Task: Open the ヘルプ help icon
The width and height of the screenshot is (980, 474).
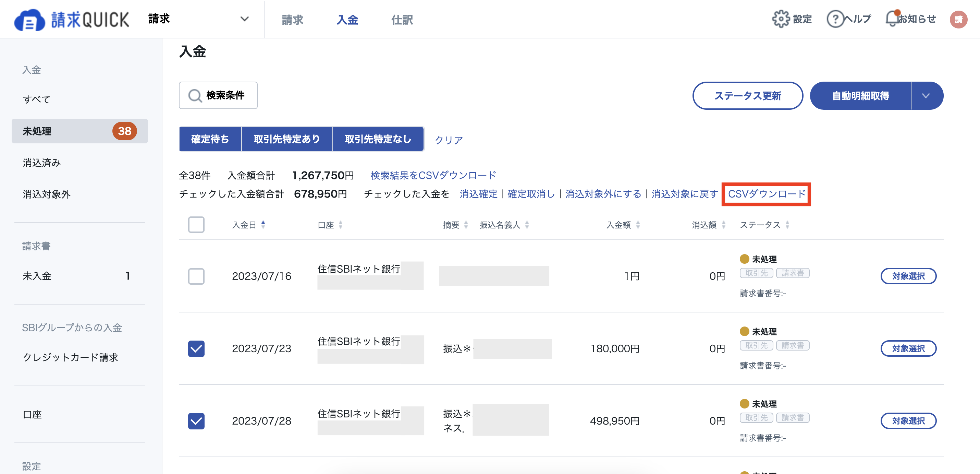Action: [x=835, y=19]
